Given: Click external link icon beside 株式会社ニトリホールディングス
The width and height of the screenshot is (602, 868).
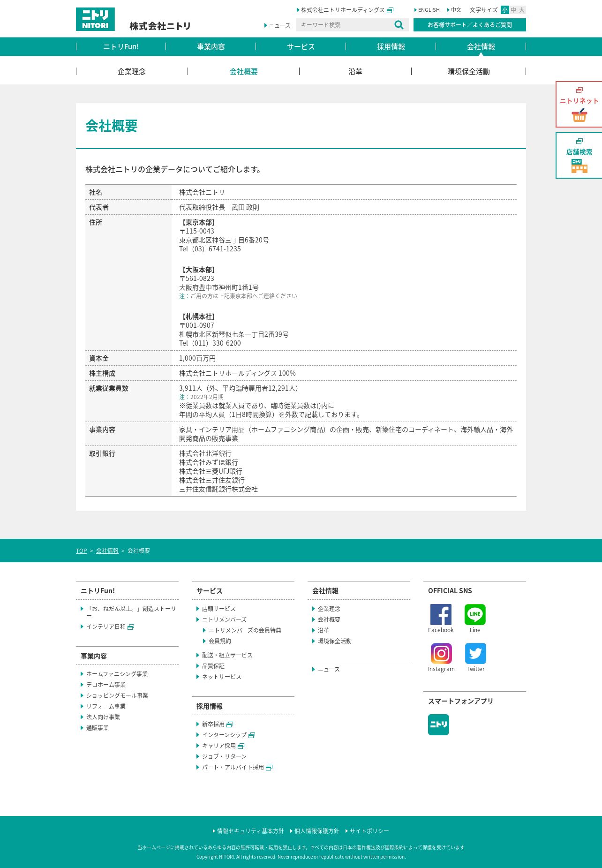Looking at the screenshot, I should [390, 10].
